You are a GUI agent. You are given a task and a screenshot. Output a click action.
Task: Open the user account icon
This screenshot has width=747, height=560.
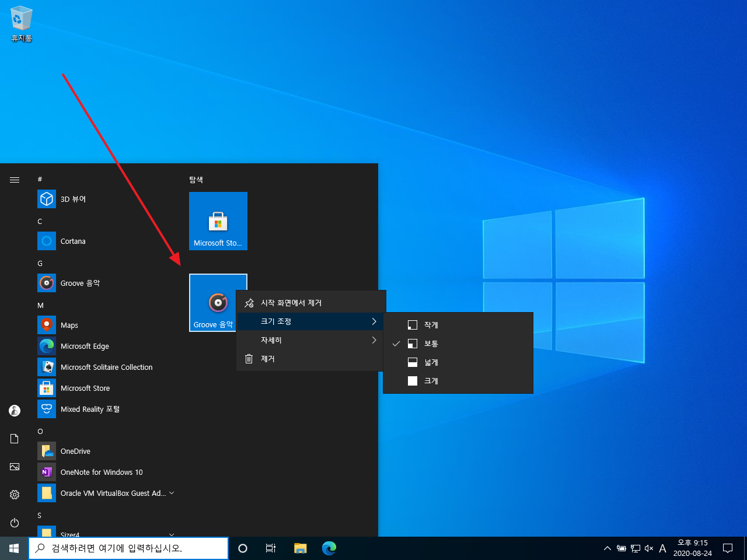(x=15, y=411)
